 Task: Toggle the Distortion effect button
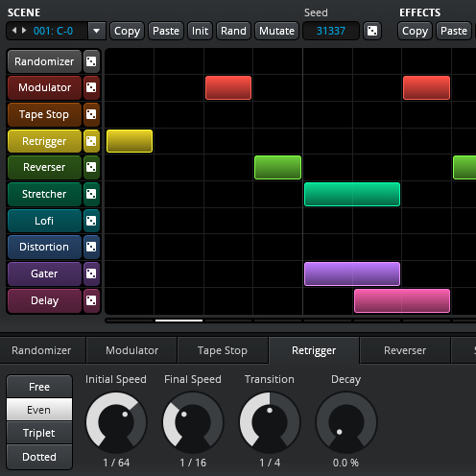44,247
